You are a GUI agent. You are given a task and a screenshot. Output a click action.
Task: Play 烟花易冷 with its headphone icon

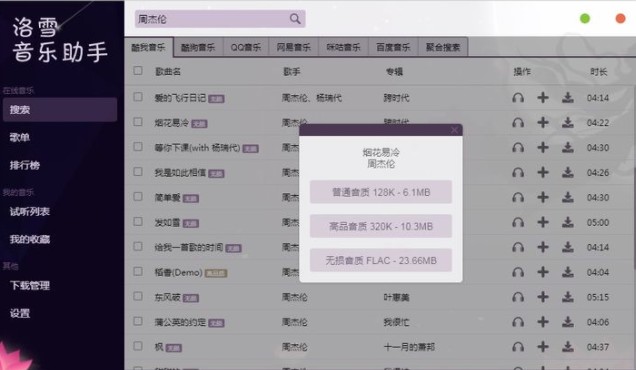518,123
